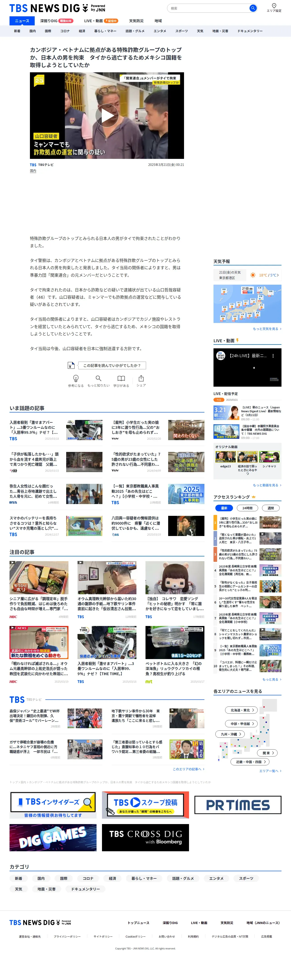This screenshot has height=980, width=291.
Task: Click footer category chip コロナ
Action: [88, 878]
